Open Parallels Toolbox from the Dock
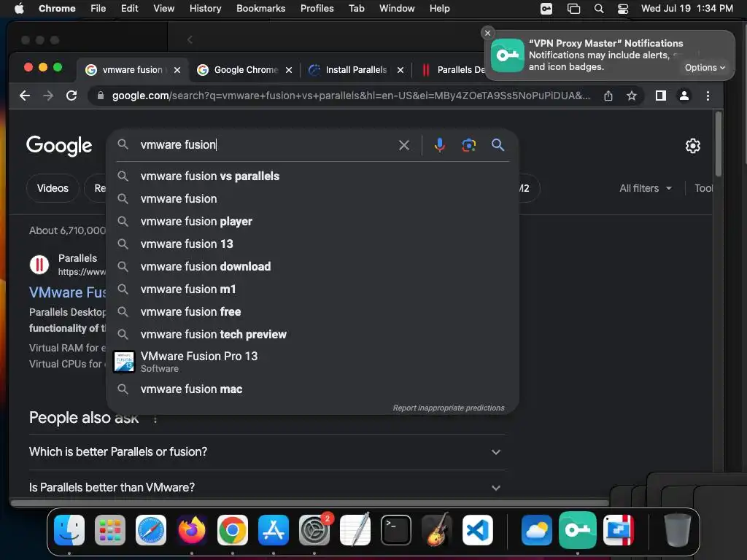 point(619,530)
